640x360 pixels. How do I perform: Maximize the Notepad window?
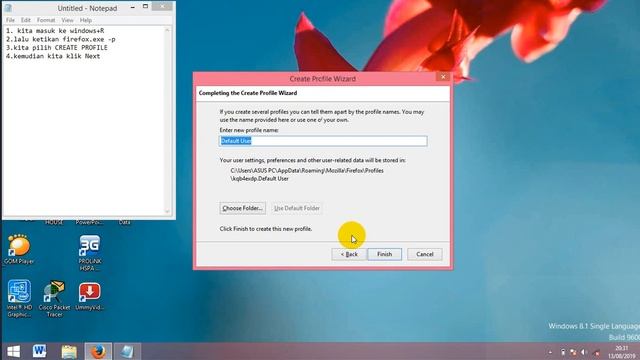(145, 7)
